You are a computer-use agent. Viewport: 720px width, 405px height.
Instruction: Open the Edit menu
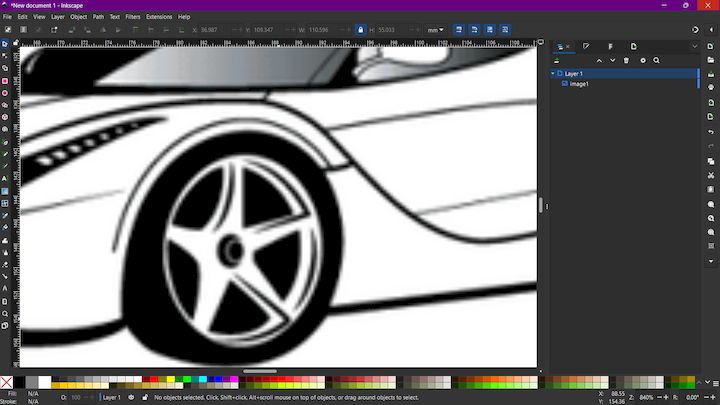pos(22,17)
